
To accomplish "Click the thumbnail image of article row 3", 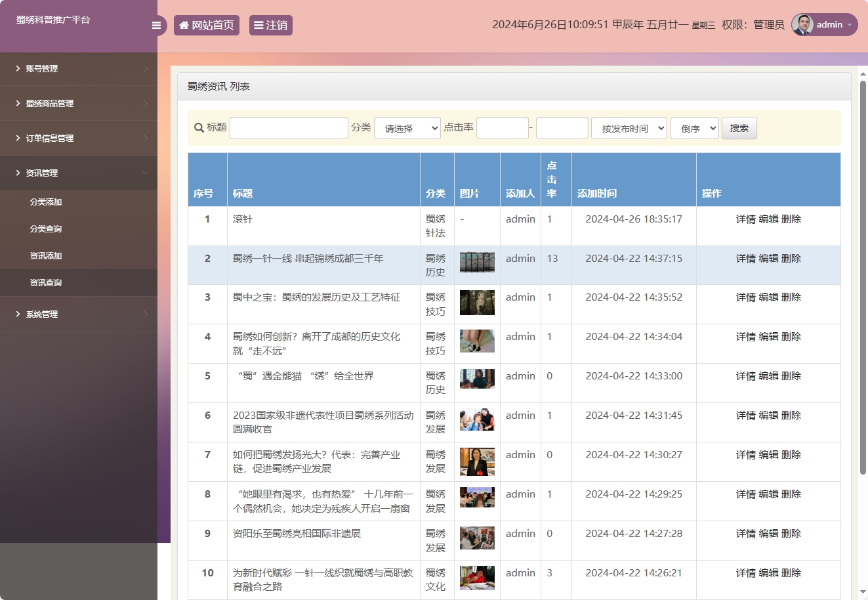I will [x=477, y=302].
